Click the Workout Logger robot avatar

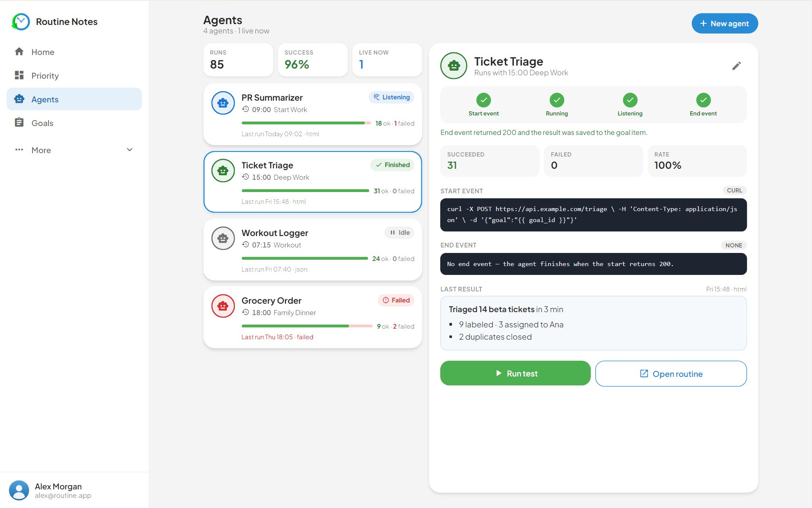tap(223, 238)
